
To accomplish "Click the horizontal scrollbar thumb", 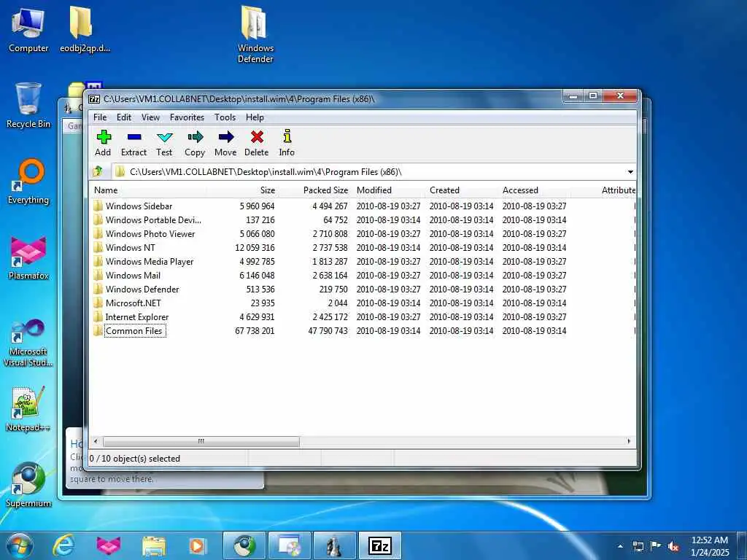I will (x=201, y=441).
